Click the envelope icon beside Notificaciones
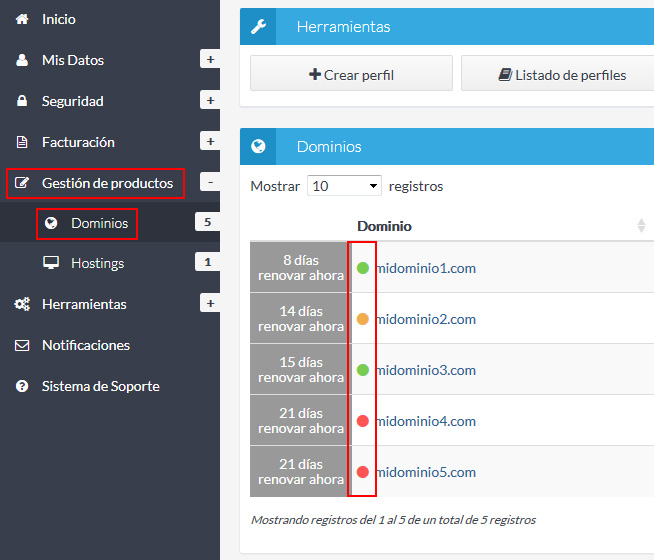Screen dimensions: 654x560 22,345
